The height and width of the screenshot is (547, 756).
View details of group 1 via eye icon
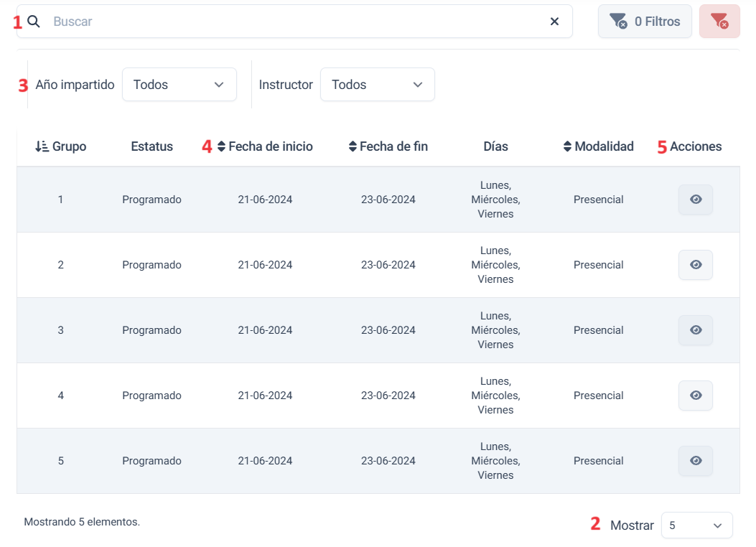[696, 200]
